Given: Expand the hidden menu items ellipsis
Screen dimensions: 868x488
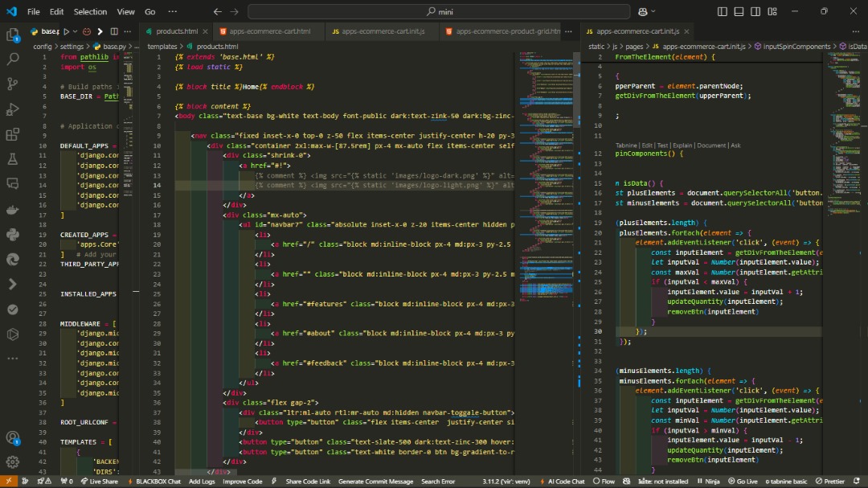Looking at the screenshot, I should tap(174, 12).
